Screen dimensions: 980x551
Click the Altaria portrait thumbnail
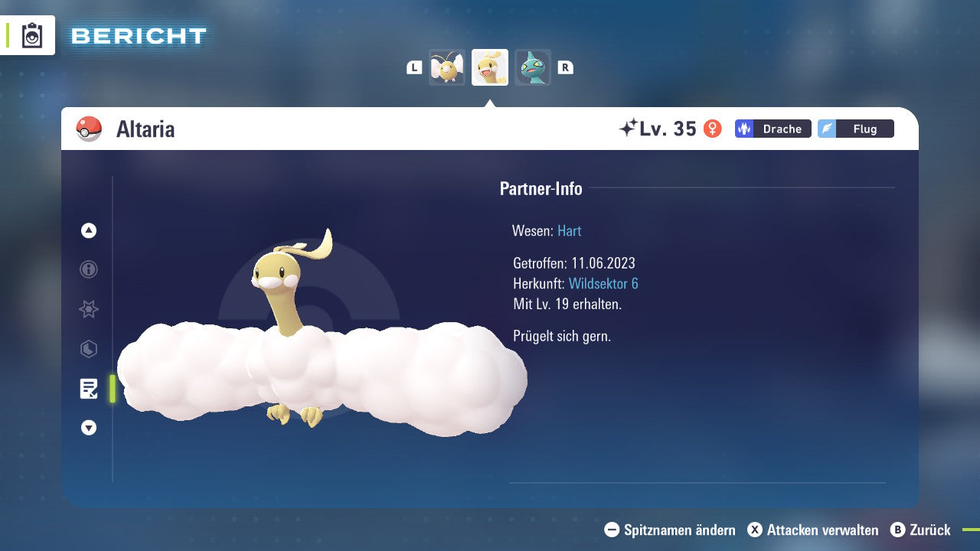(x=489, y=67)
